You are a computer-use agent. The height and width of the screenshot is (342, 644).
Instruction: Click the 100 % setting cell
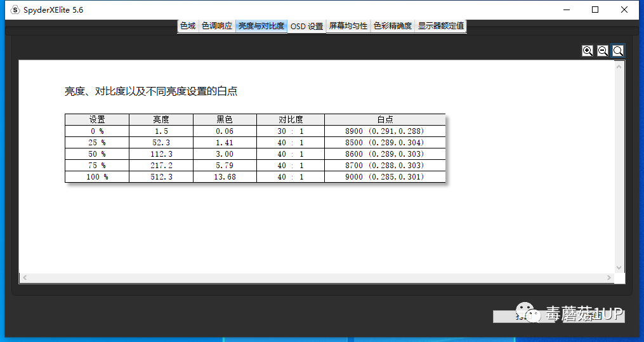[97, 177]
